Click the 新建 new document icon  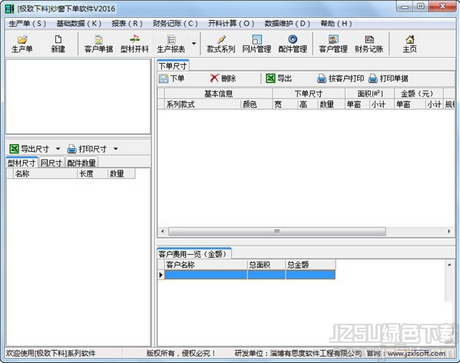(x=58, y=44)
